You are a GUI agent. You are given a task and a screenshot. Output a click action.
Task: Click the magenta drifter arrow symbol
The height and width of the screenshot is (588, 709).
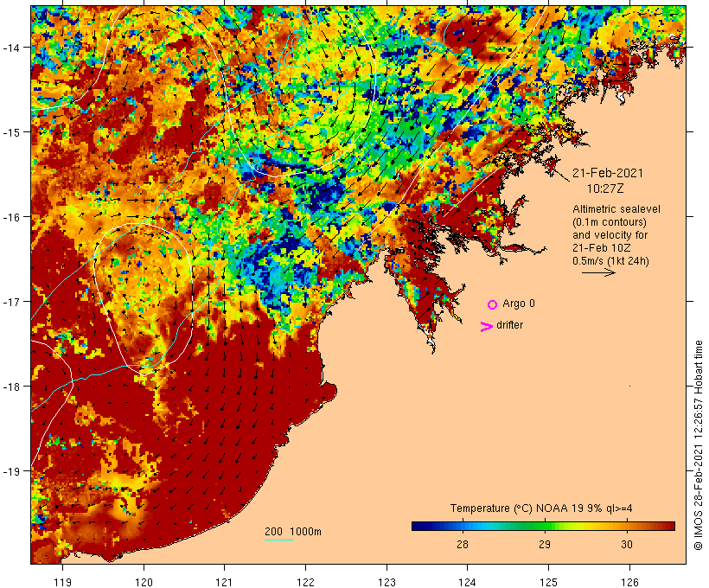486,327
